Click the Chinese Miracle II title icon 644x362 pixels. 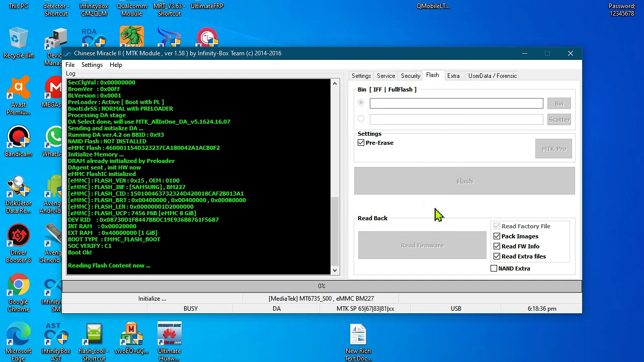coord(68,53)
